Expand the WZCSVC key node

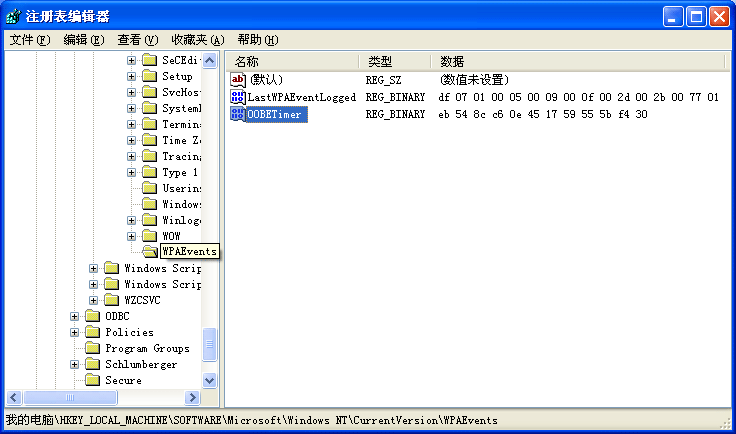[94, 300]
